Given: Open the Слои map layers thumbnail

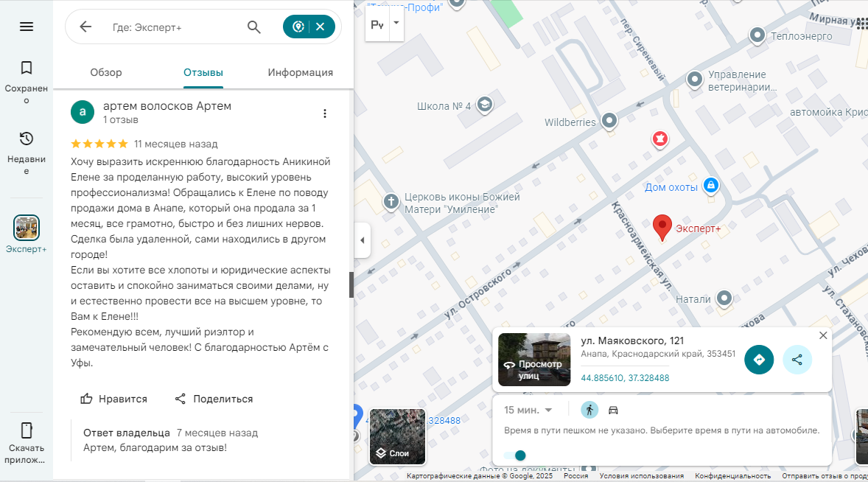Looking at the screenshot, I should [x=397, y=437].
